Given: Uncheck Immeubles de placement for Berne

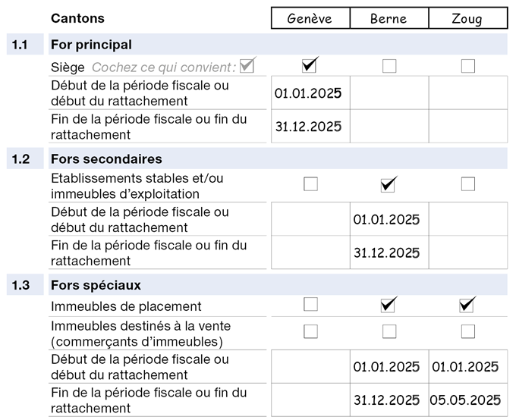Looking at the screenshot, I should [x=389, y=305].
